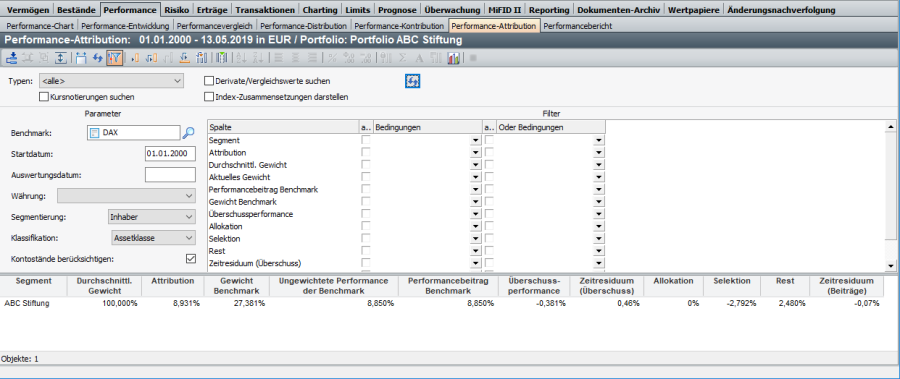The height and width of the screenshot is (379, 900).
Task: Open the Klassifikation Assetklasse dropdown
Action: (153, 238)
